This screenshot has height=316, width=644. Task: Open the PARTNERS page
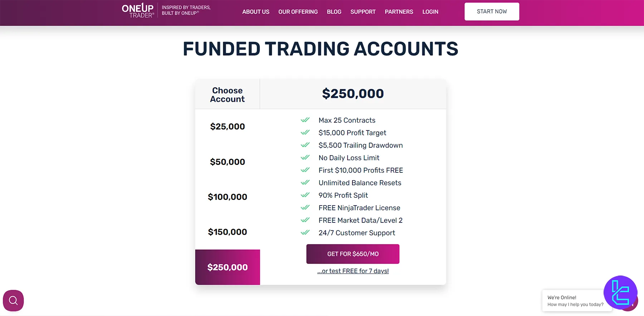(399, 11)
